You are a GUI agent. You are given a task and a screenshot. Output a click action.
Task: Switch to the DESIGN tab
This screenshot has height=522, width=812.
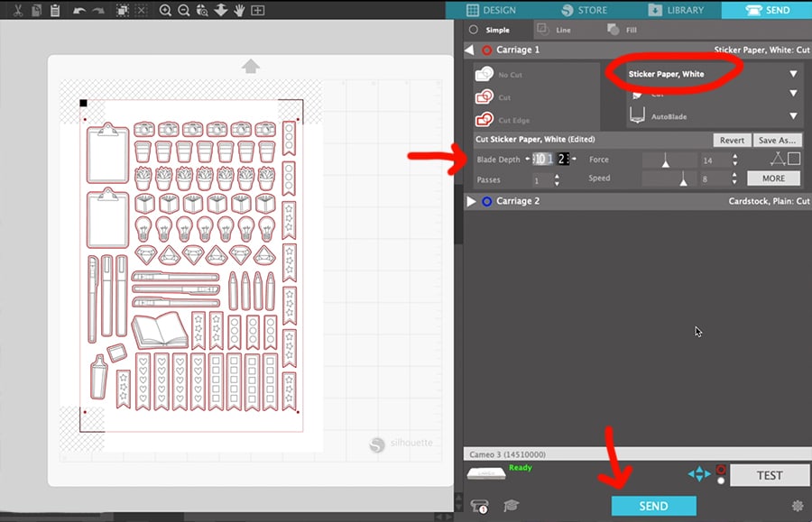(x=493, y=10)
